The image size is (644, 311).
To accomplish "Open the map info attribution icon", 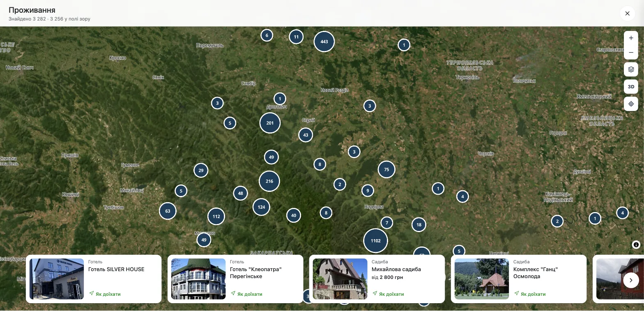I will (x=636, y=245).
